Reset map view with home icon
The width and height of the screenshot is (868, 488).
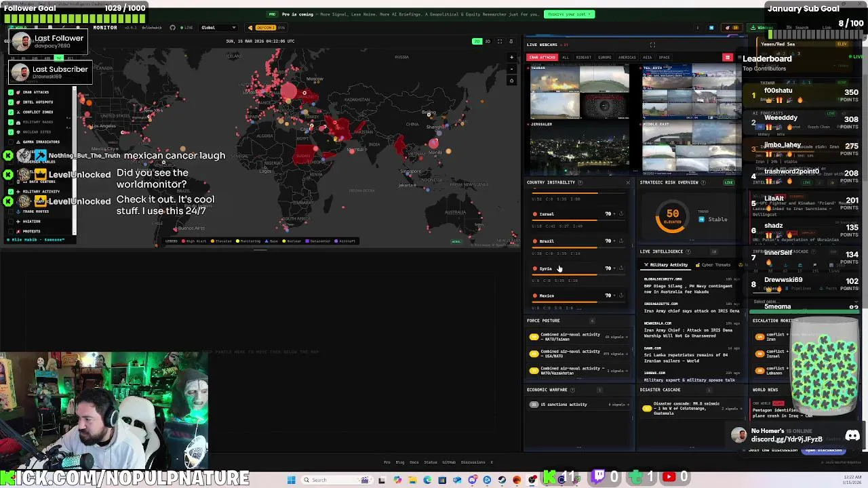pos(512,80)
